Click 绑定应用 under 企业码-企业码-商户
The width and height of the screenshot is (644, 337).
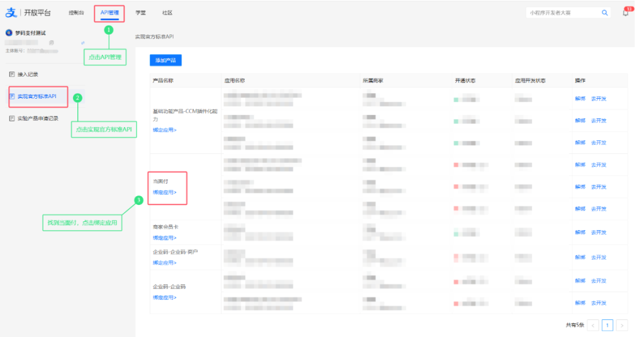(x=164, y=263)
